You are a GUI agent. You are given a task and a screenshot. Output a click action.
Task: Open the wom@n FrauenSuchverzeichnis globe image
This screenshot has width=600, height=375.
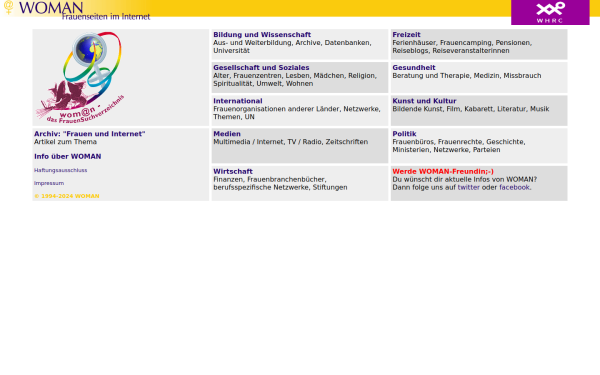click(x=80, y=78)
